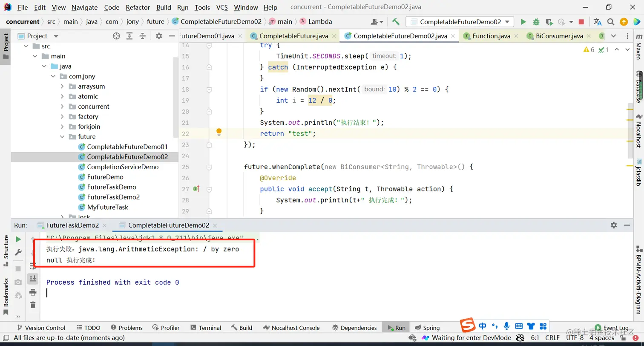Open Run panel gear settings
This screenshot has height=346, width=644.
pyautogui.click(x=614, y=225)
